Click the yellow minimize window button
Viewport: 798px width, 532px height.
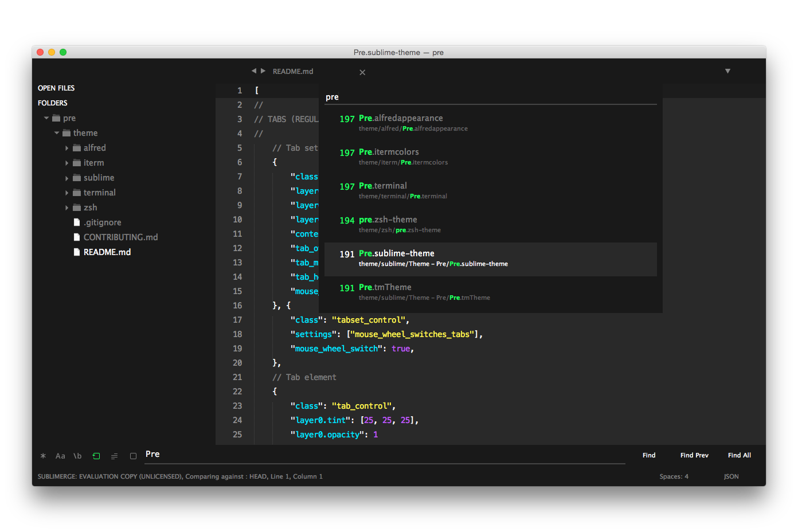(x=52, y=52)
